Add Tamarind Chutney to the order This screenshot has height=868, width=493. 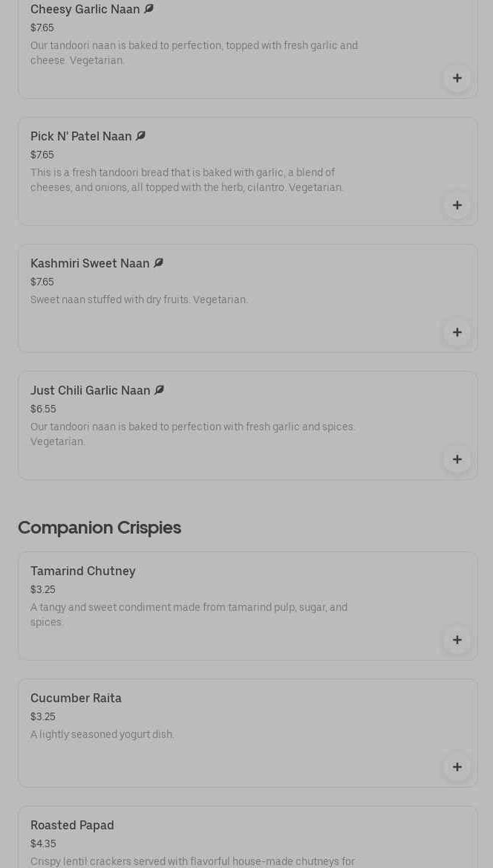[457, 640]
